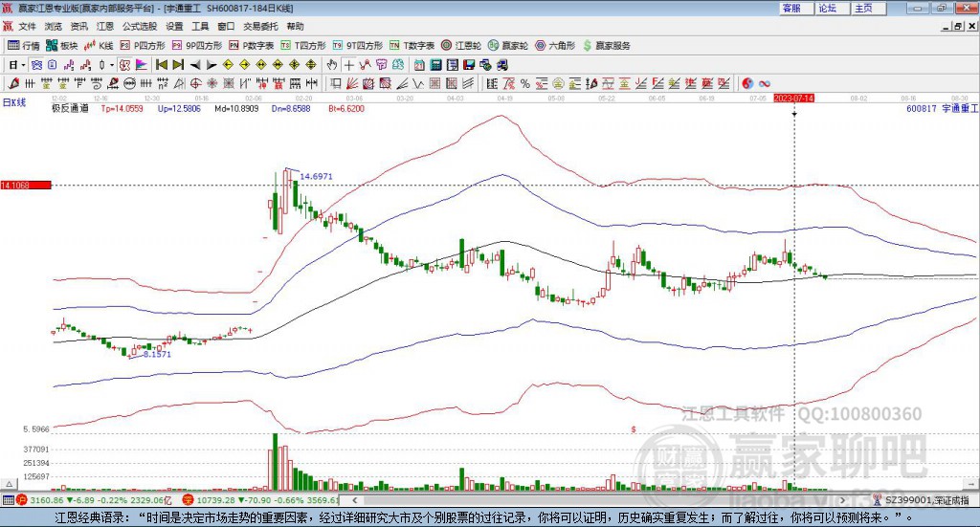Toggle the crosshair cursor tool

(348, 65)
